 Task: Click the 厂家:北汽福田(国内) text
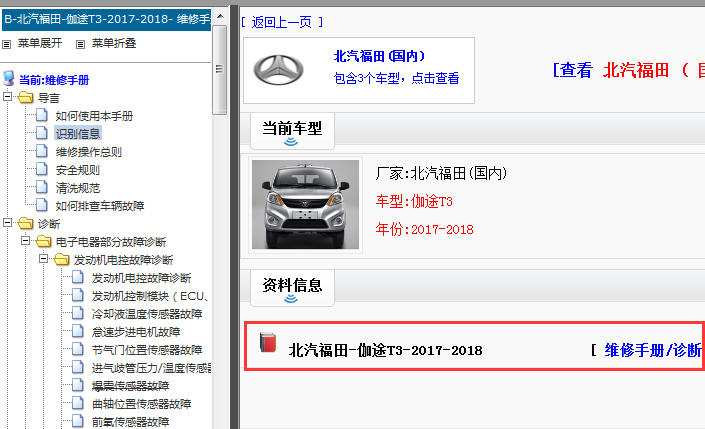pyautogui.click(x=442, y=173)
